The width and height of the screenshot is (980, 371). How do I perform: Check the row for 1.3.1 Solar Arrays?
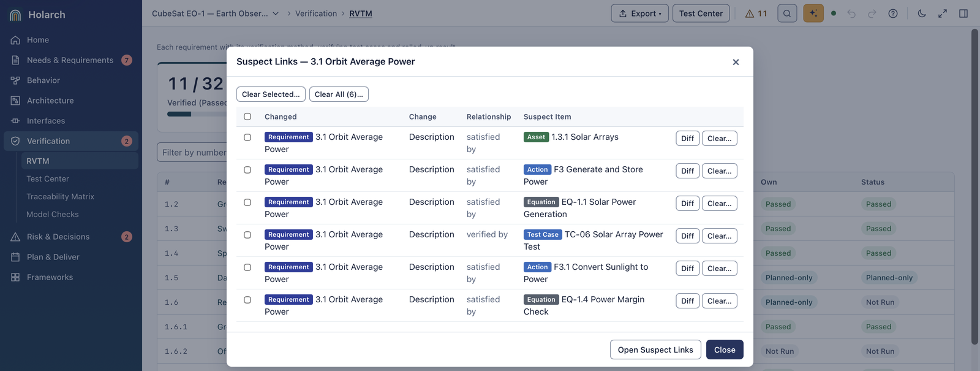(247, 137)
